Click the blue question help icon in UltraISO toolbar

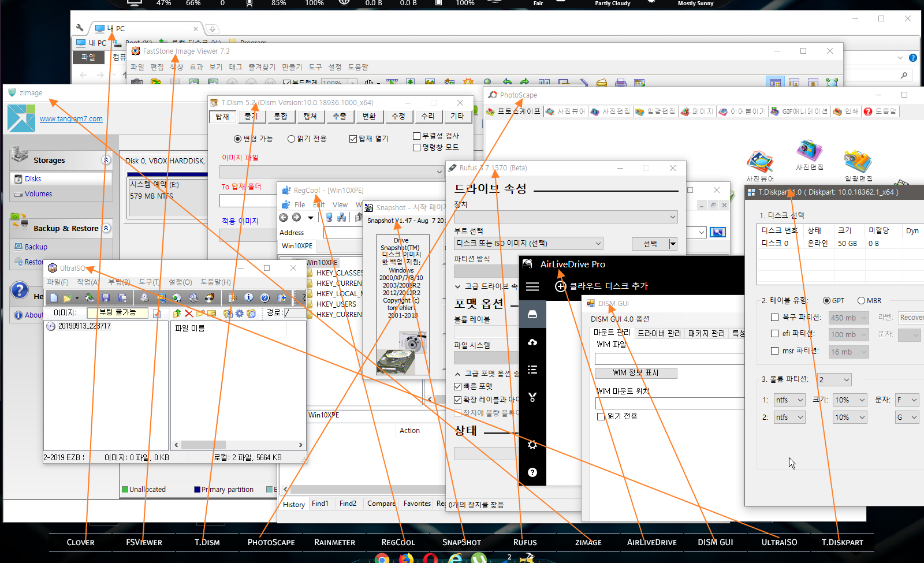click(x=264, y=298)
